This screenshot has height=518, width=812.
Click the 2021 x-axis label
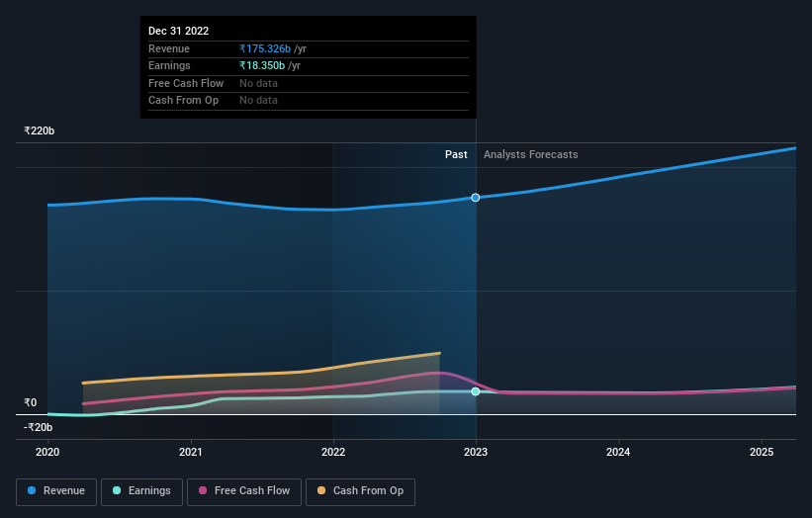point(191,453)
